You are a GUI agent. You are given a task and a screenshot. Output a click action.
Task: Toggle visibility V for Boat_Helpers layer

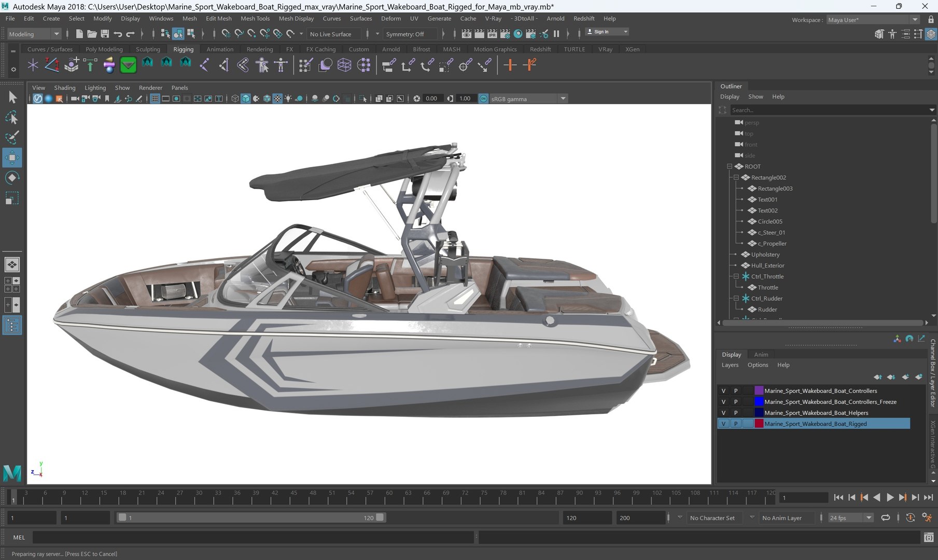(x=723, y=413)
